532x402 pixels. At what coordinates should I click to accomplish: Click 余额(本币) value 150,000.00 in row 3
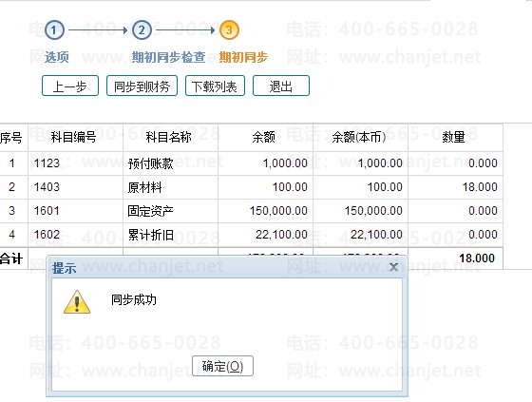pyautogui.click(x=373, y=211)
